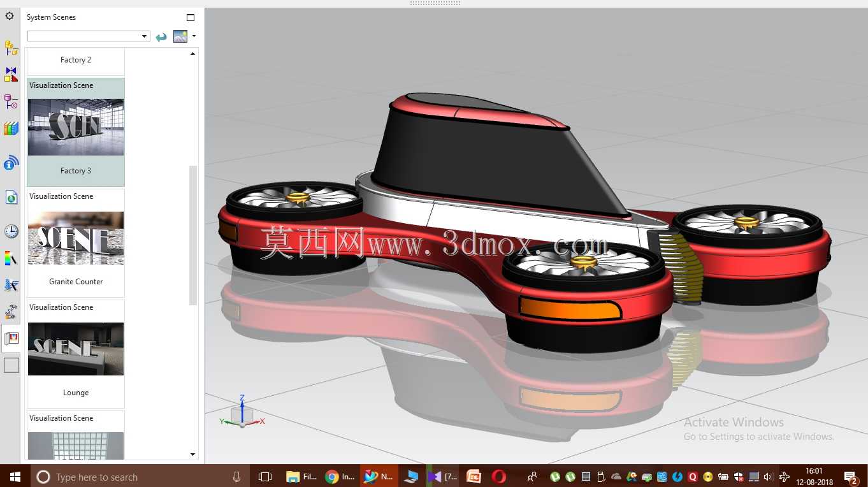The width and height of the screenshot is (868, 487).
Task: Open the Action Center notifications icon
Action: [850, 477]
